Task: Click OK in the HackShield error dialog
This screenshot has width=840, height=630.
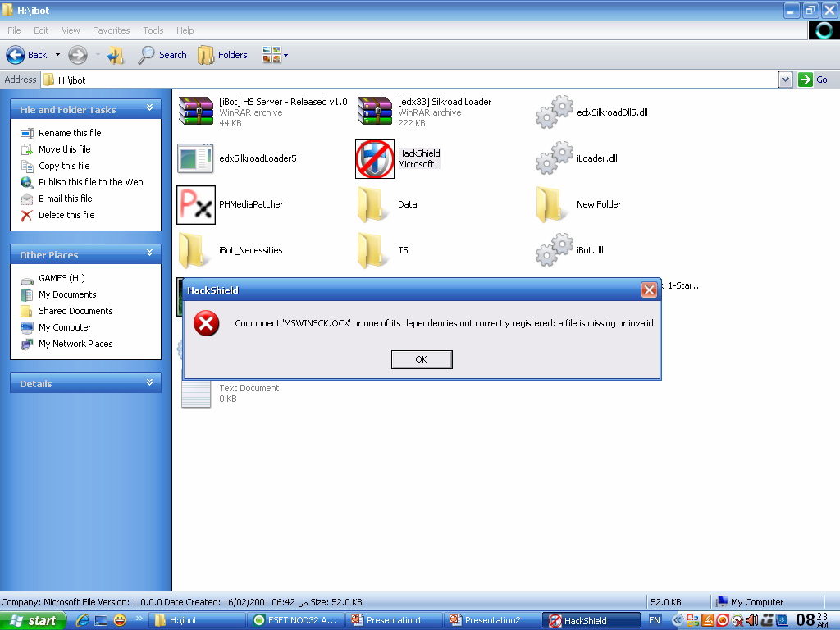Action: point(422,359)
